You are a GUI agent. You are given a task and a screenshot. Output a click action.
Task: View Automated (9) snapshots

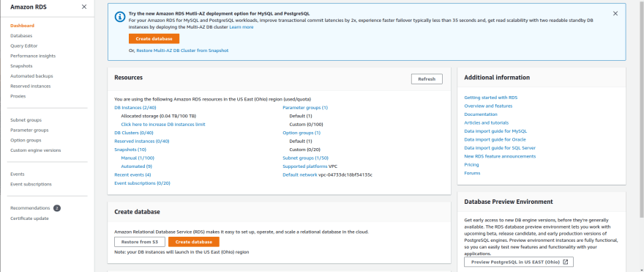point(136,166)
